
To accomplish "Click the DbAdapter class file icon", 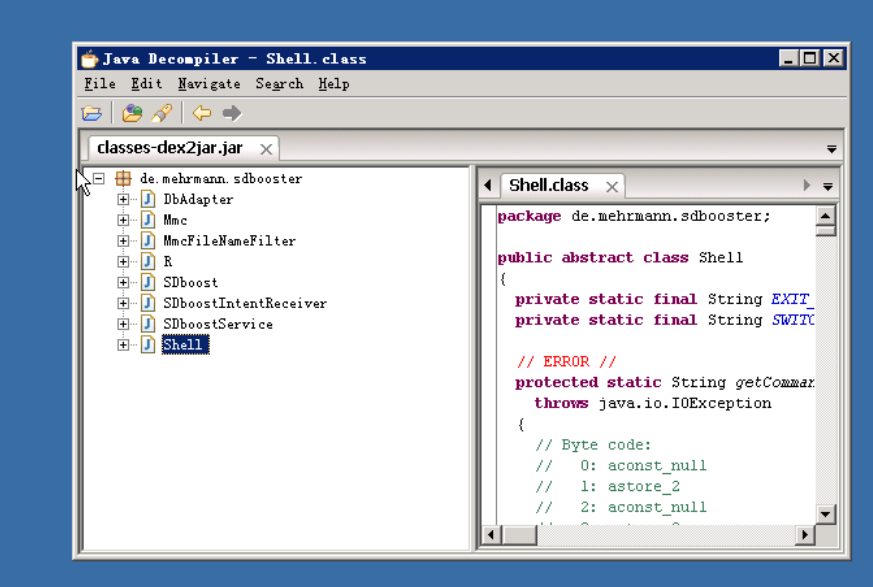I will pos(148,199).
